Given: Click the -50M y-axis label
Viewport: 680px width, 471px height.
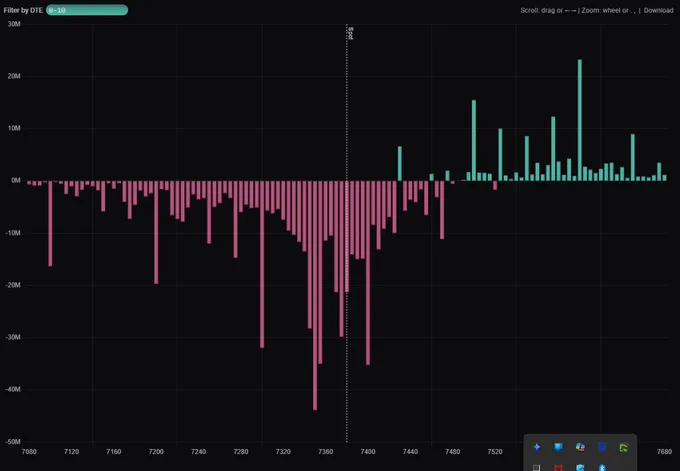Looking at the screenshot, I should pyautogui.click(x=13, y=442).
